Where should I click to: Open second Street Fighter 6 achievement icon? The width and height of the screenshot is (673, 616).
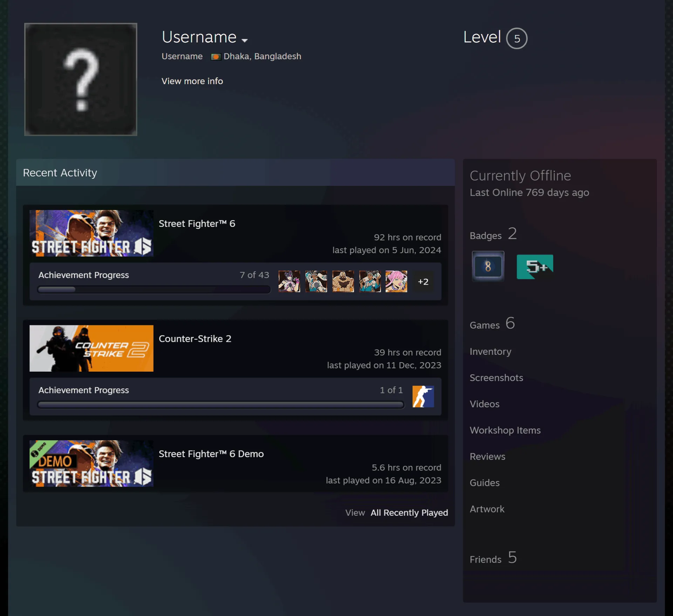point(316,281)
